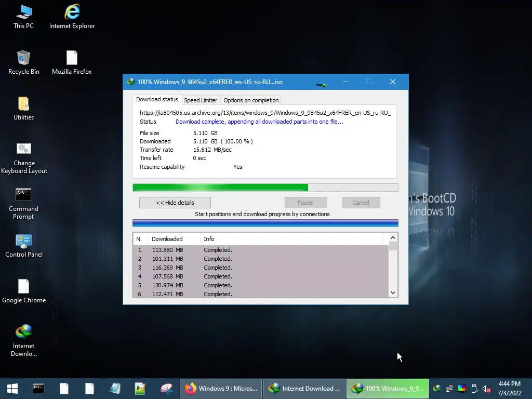Viewport: 532px width, 399px height.
Task: Click the Cancel button
Action: click(361, 203)
